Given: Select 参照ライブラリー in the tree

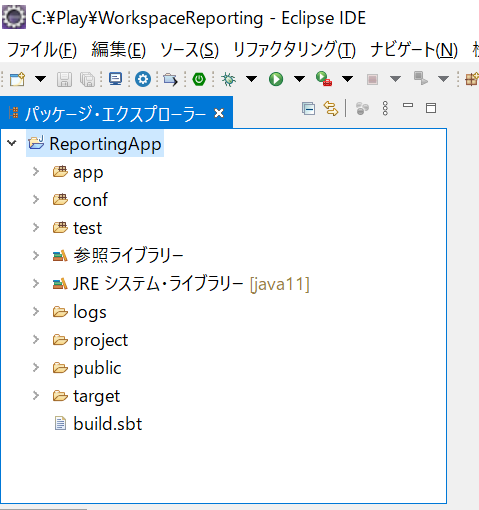Looking at the screenshot, I should pyautogui.click(x=118, y=256).
